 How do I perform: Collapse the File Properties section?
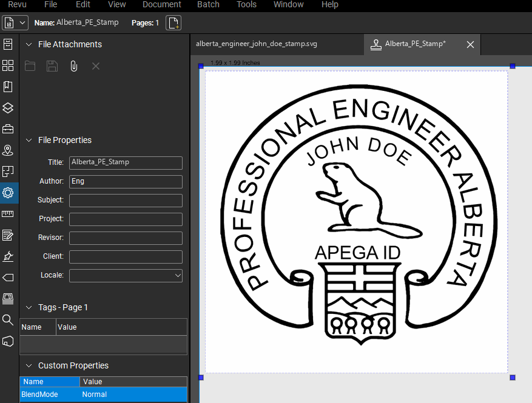pos(29,140)
